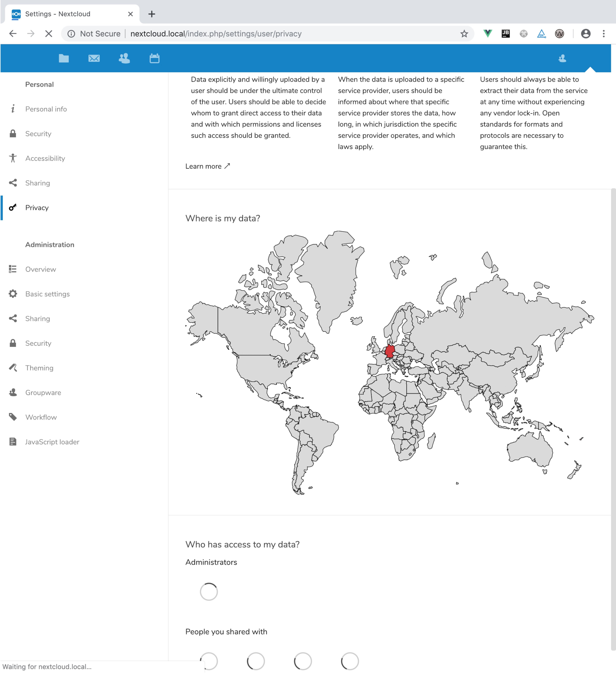Click the user avatar icon in header
This screenshot has width=616, height=673.
(562, 59)
